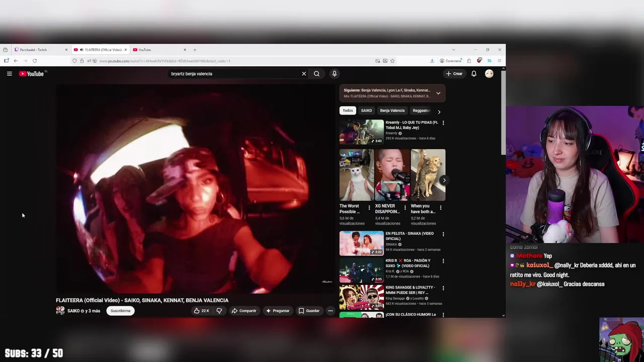Click the Conectarse button in the browser toolbar
The width and height of the screenshot is (644, 362).
coord(450,61)
